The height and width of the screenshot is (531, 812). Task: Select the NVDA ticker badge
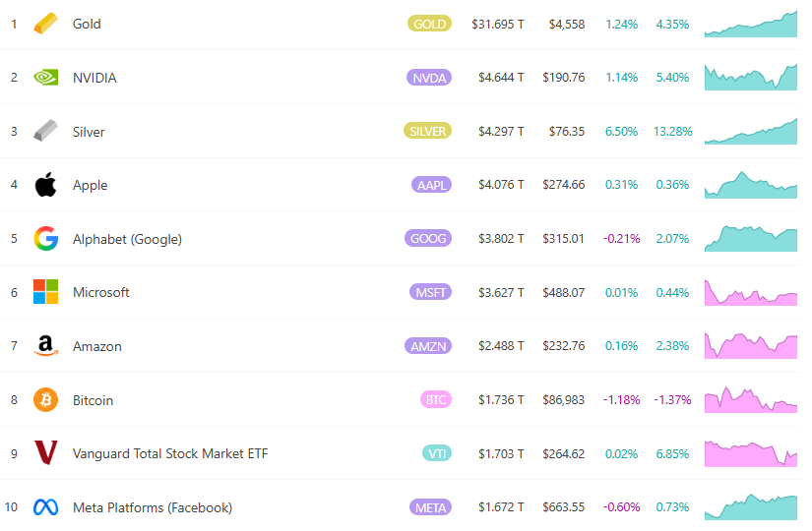[x=428, y=78]
